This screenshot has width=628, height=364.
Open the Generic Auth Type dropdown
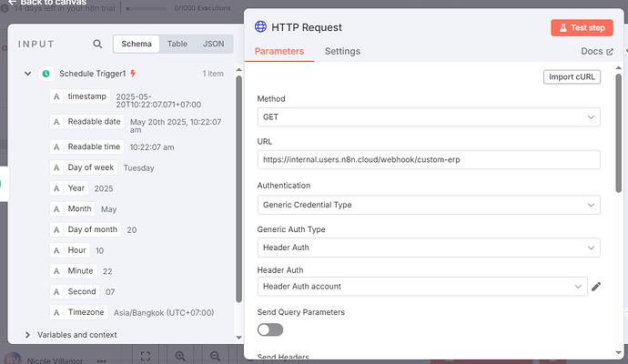click(x=429, y=248)
